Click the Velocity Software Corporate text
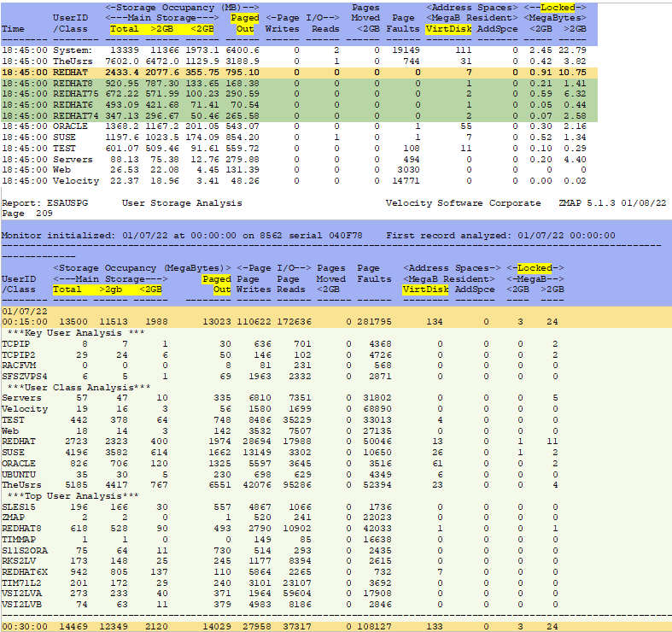672x632 pixels. (463, 203)
